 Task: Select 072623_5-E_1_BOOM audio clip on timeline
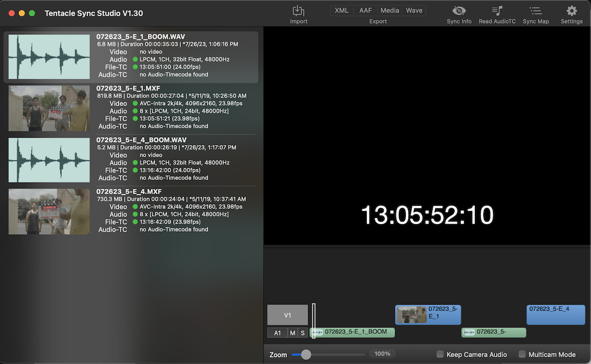point(352,332)
